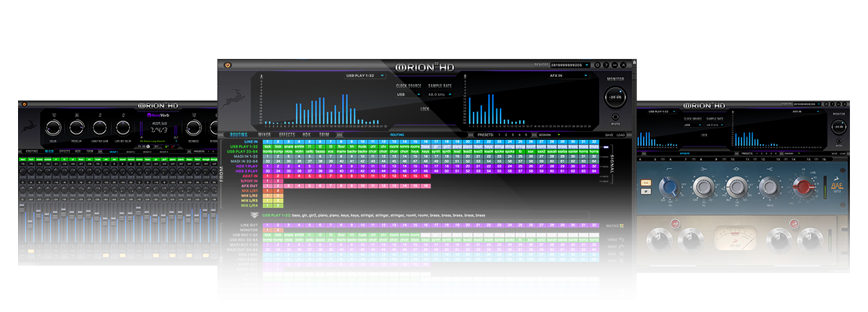Open the USB PLAY 1-32 meter source dropdown
The image size is (868, 312).
pos(365,75)
